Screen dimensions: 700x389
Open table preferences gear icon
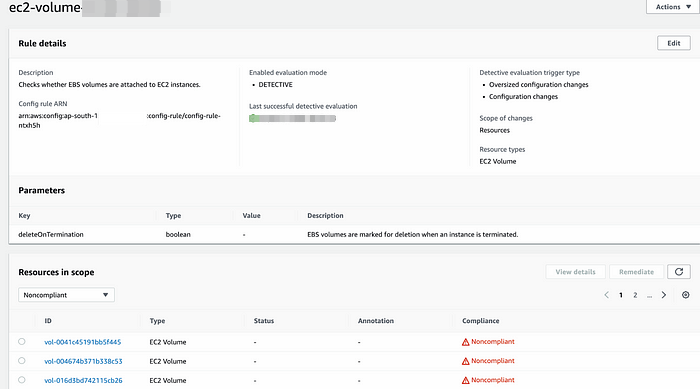[x=686, y=295]
